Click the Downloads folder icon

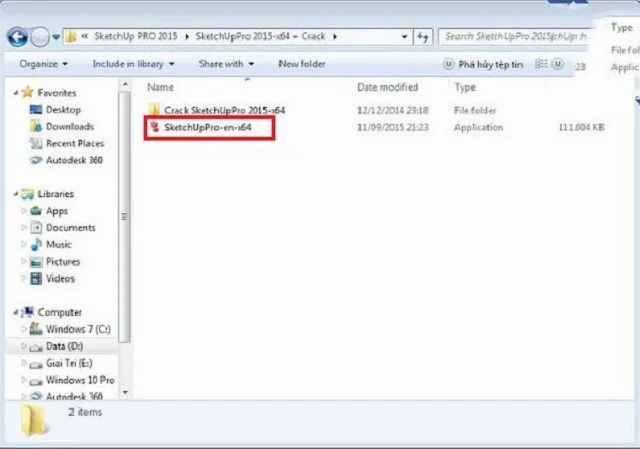(x=36, y=126)
